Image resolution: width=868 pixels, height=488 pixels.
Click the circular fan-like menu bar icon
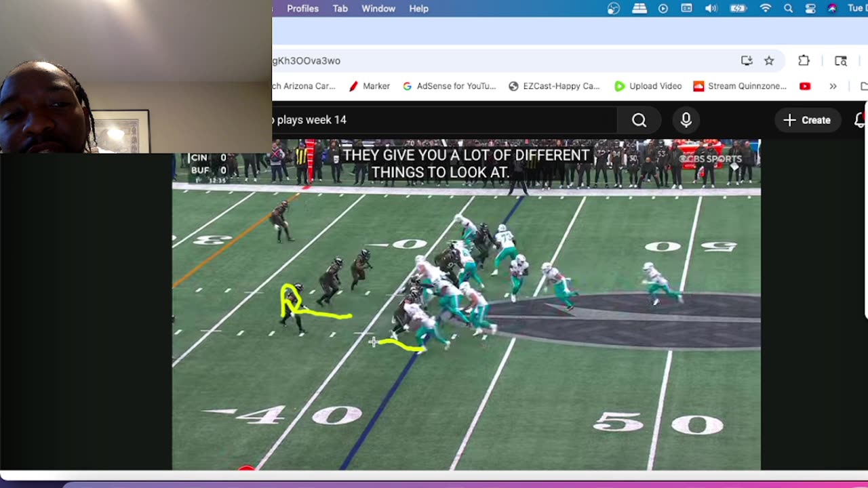614,9
